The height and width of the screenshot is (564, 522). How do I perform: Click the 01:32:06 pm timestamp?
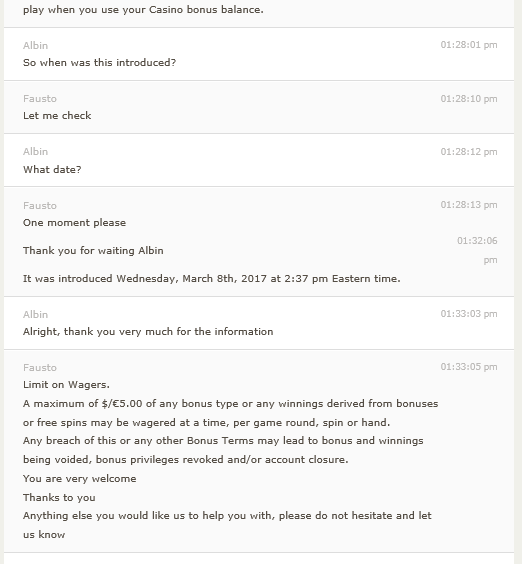(x=477, y=250)
